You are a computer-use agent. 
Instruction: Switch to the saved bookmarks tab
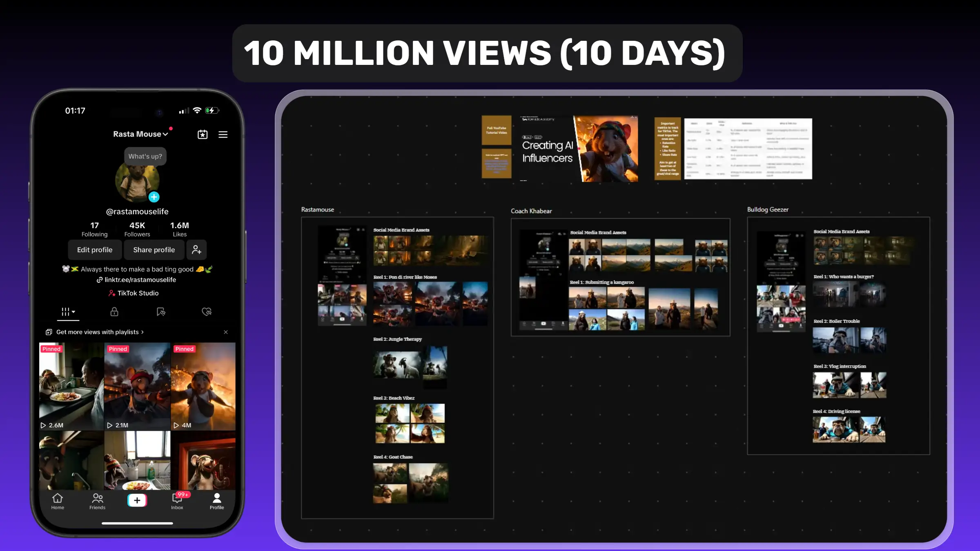click(161, 312)
